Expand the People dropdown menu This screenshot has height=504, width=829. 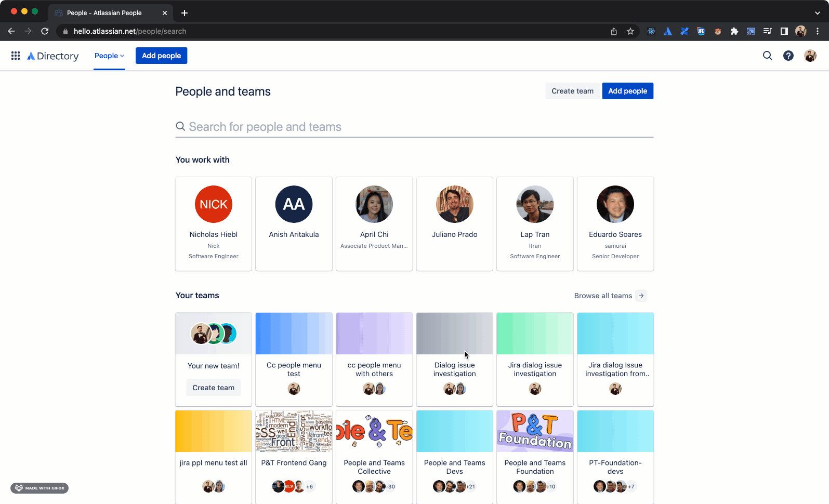[x=109, y=56]
